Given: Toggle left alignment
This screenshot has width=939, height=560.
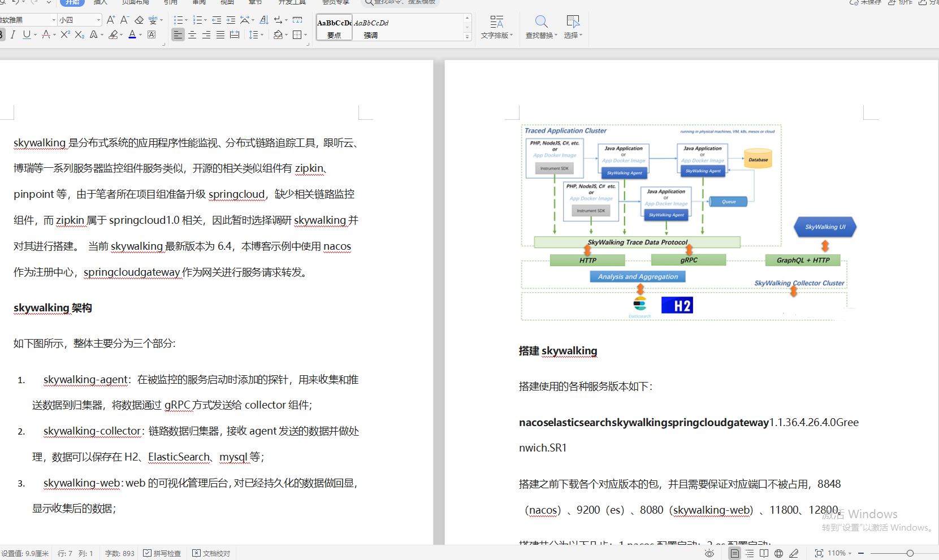Looking at the screenshot, I should (178, 35).
